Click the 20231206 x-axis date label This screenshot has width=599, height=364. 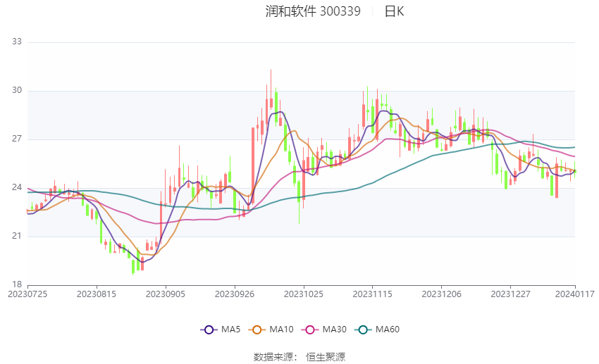442,294
